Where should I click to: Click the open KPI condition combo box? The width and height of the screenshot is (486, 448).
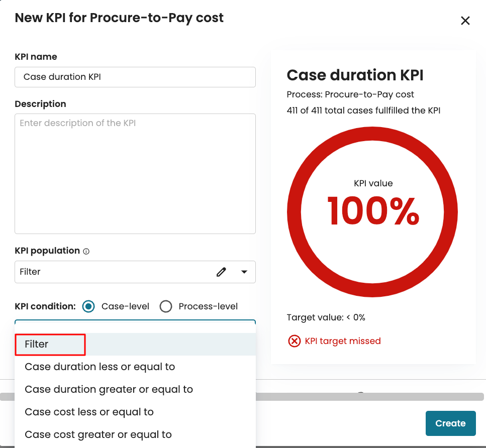click(x=135, y=325)
